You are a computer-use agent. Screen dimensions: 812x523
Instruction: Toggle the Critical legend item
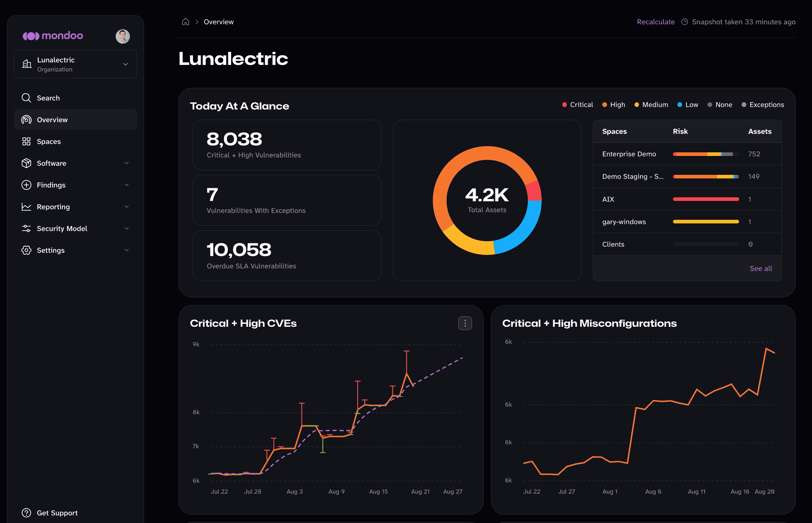point(578,104)
